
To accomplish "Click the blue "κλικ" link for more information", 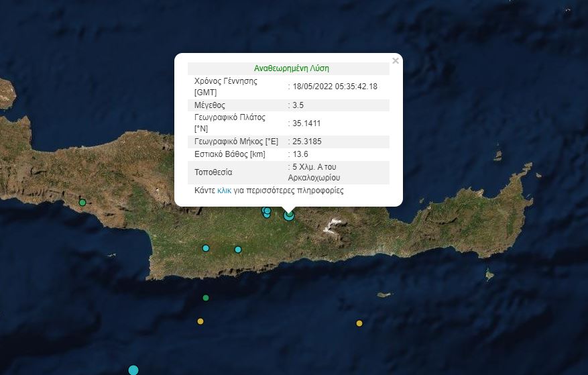I will tap(224, 191).
